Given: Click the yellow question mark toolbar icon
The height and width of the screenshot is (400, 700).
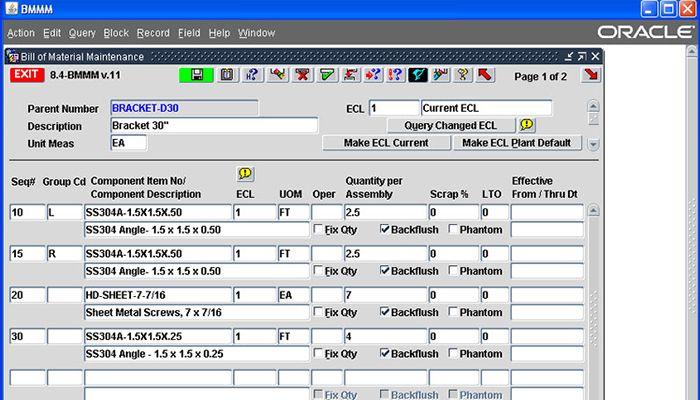Looking at the screenshot, I should pos(462,75).
